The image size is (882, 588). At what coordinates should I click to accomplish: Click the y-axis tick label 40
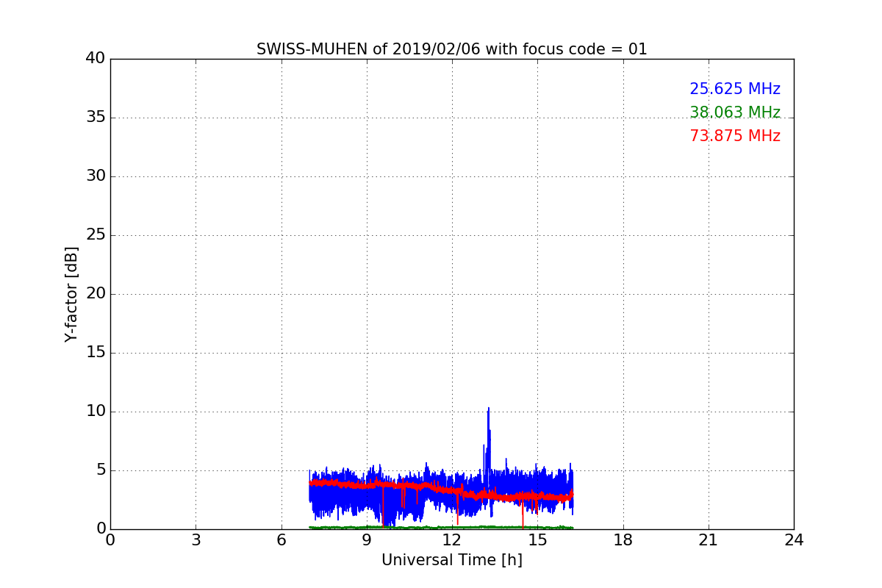[96, 59]
